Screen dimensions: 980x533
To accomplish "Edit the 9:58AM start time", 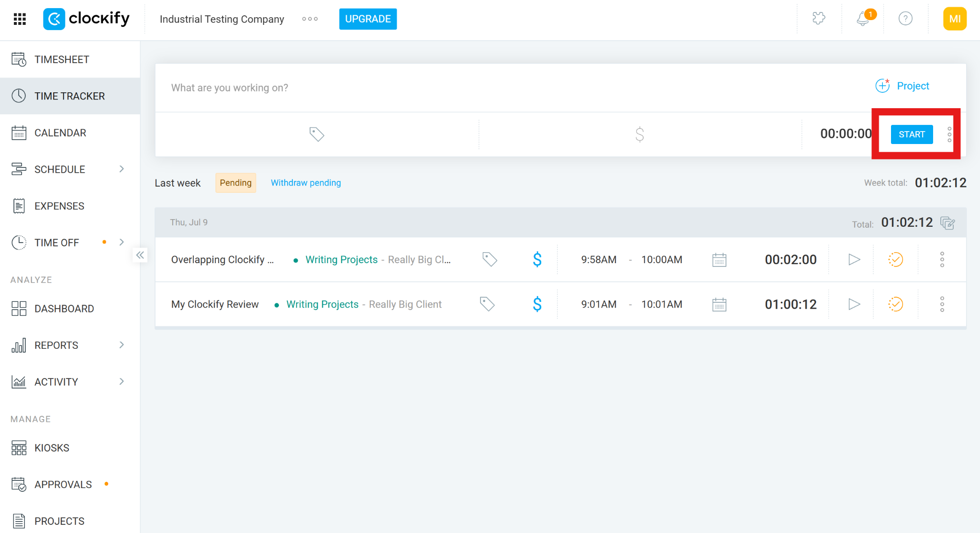I will [x=599, y=260].
